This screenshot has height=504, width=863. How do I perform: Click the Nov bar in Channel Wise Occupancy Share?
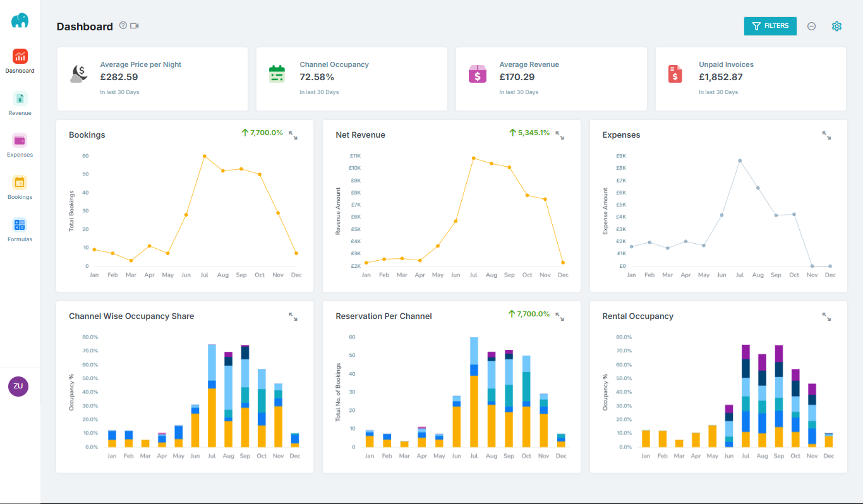point(278,415)
